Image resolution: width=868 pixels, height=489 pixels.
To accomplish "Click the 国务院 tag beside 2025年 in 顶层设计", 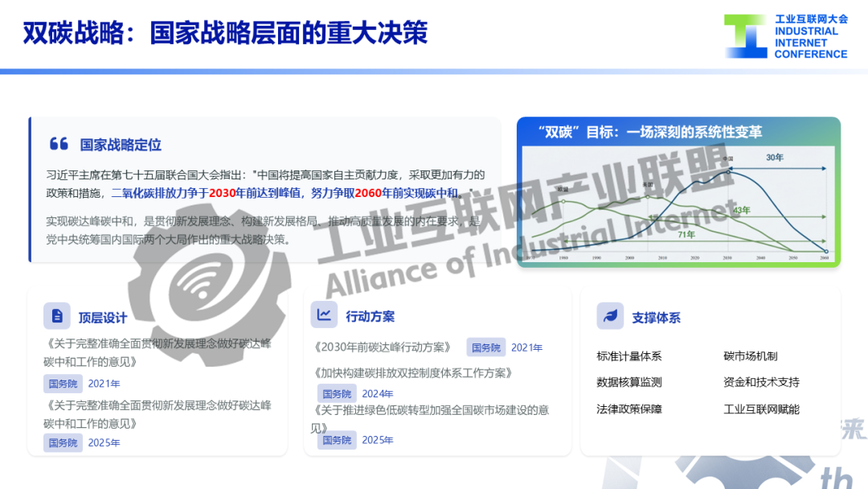I will [63, 443].
